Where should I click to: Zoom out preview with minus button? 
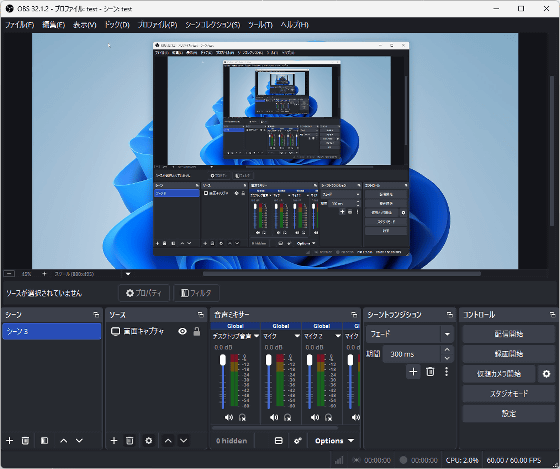point(9,274)
